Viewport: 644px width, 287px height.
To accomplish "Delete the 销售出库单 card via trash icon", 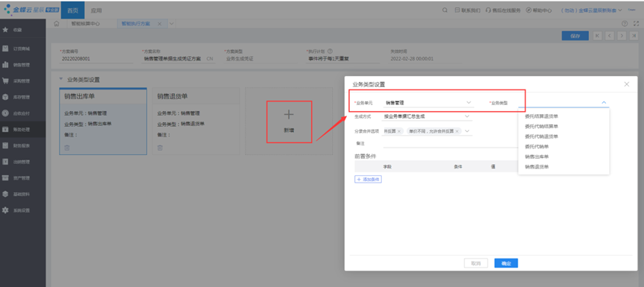I will [67, 148].
